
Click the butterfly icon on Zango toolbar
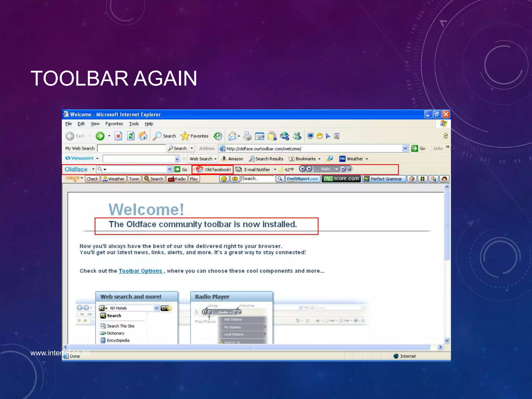235,179
